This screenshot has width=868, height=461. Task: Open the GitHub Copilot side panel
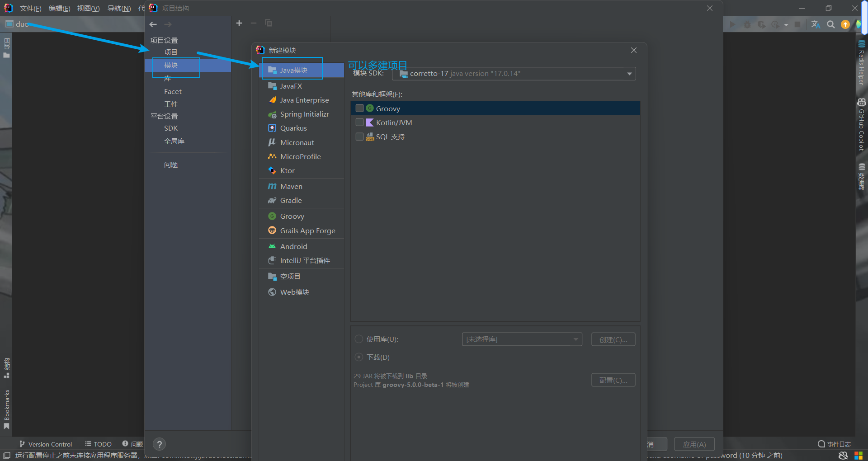(x=862, y=124)
